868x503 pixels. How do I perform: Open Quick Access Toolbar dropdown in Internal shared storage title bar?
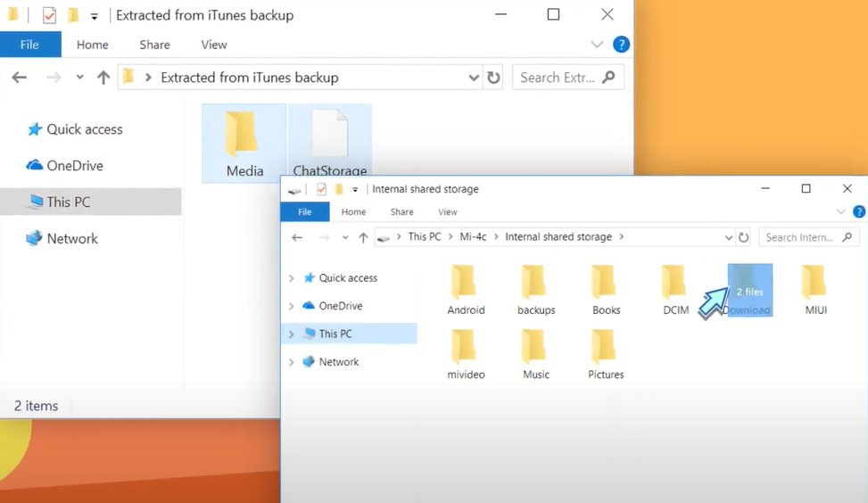point(355,190)
